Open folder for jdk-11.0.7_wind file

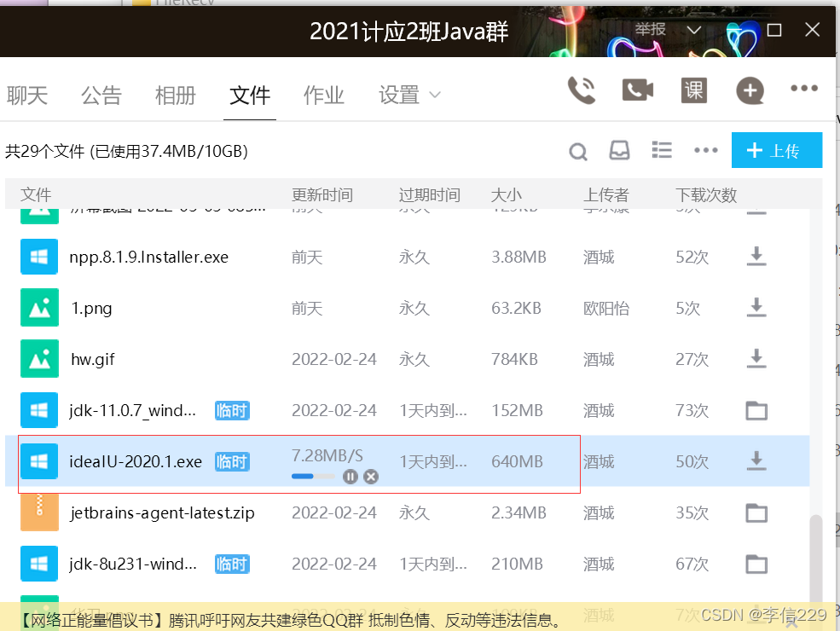click(x=756, y=411)
